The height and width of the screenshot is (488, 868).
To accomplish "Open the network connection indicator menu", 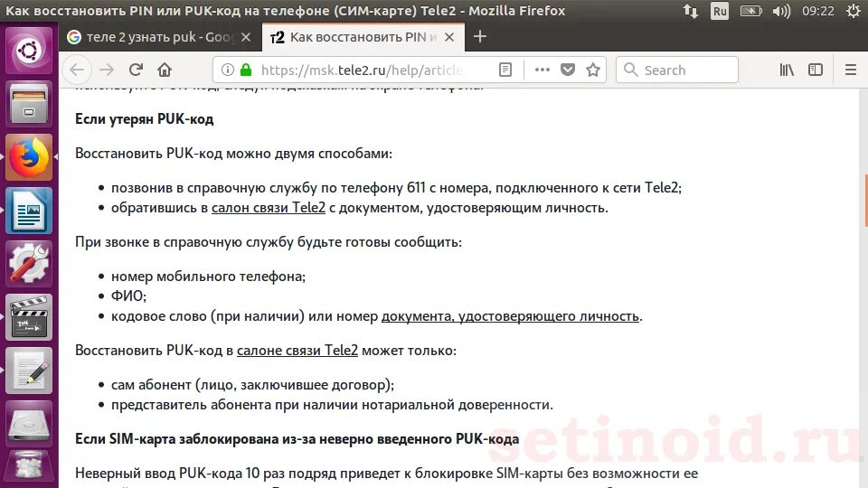I will pyautogui.click(x=690, y=11).
